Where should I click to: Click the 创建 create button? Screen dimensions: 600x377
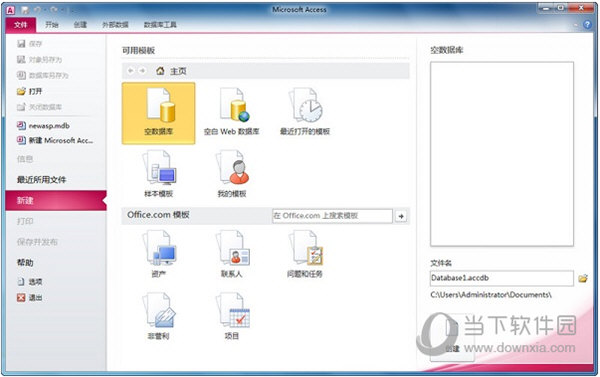(x=452, y=338)
